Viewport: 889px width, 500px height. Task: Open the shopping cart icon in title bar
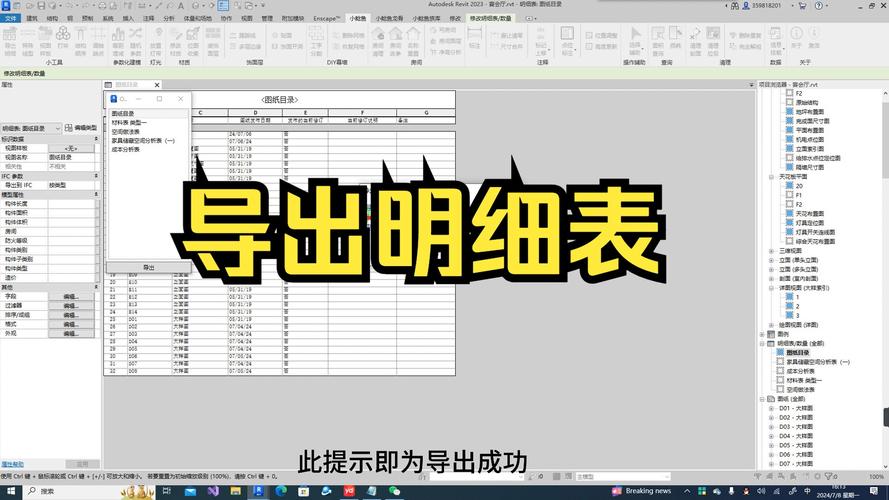pos(802,6)
